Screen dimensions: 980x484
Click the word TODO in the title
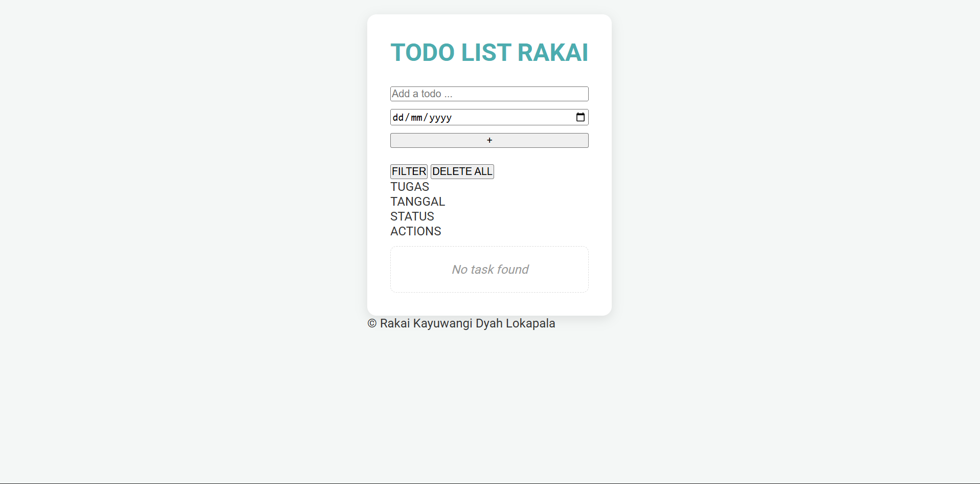(x=422, y=53)
